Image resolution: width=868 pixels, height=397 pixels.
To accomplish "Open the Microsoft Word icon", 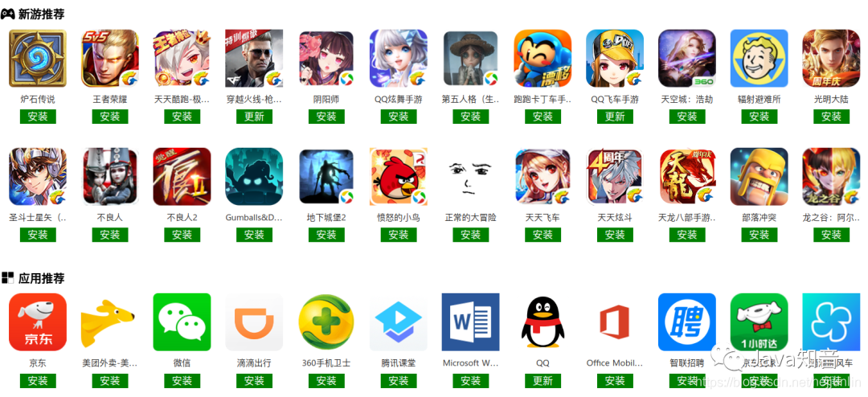I will [470, 322].
